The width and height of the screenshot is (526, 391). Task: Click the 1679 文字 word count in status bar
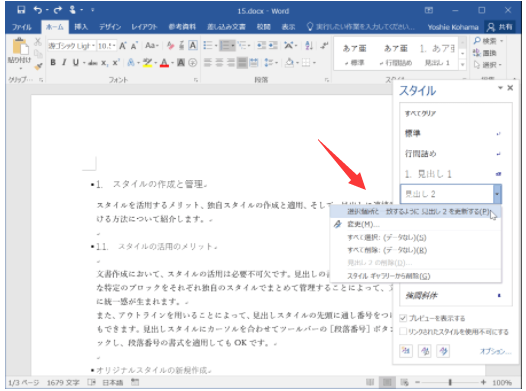(x=63, y=382)
